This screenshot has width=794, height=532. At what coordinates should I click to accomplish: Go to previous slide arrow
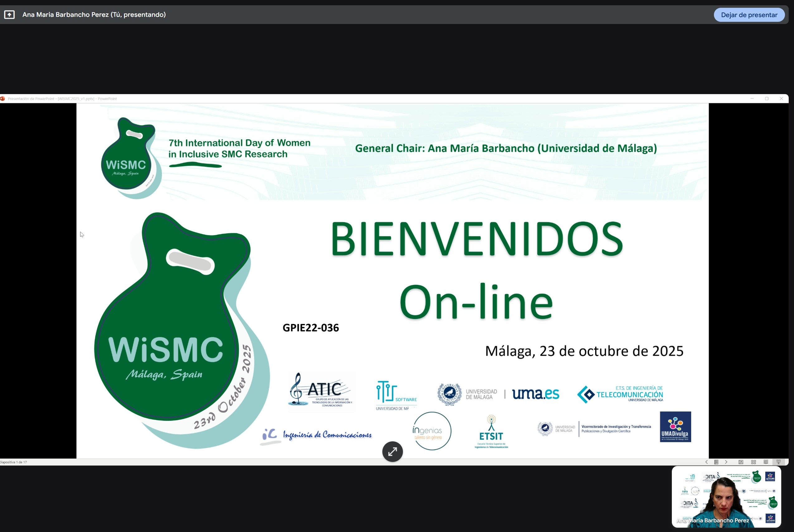(706, 462)
